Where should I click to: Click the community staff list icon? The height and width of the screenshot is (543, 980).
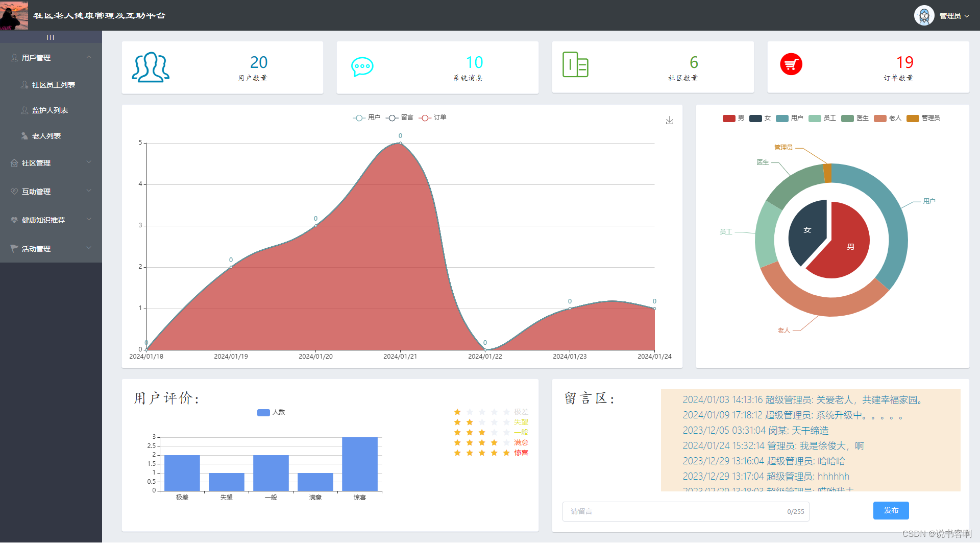[24, 85]
